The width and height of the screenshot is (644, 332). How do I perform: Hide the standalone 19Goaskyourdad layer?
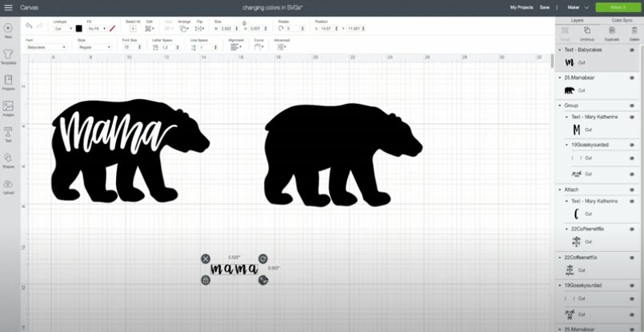(632, 286)
